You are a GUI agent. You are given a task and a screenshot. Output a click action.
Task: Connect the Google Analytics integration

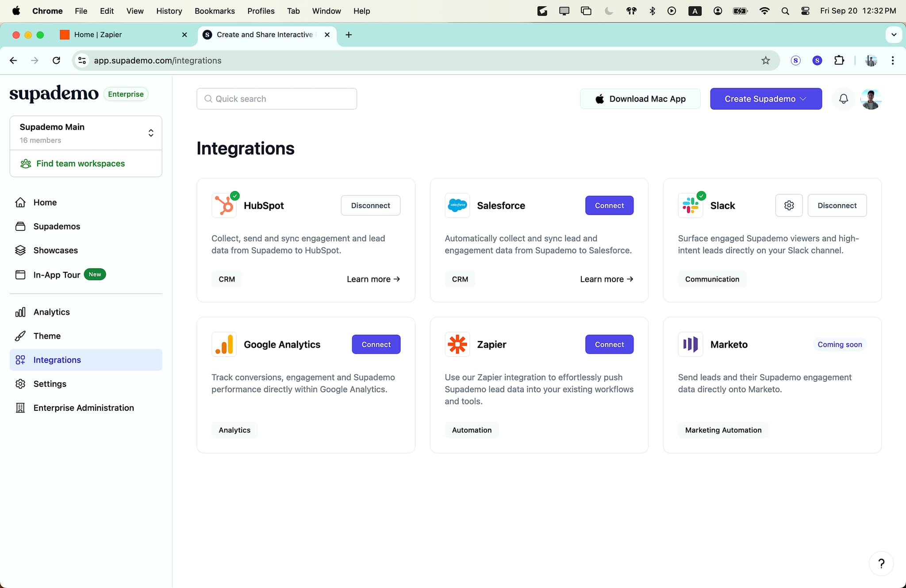(x=376, y=344)
